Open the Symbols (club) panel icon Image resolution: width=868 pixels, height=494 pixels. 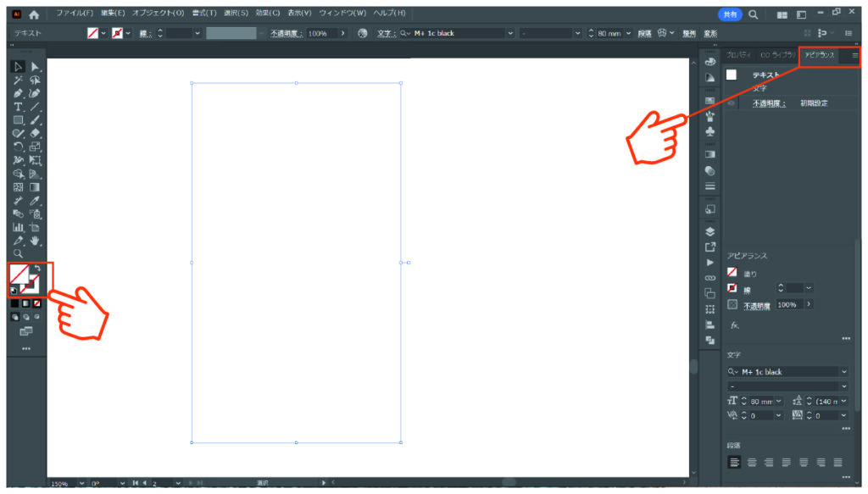pos(710,131)
